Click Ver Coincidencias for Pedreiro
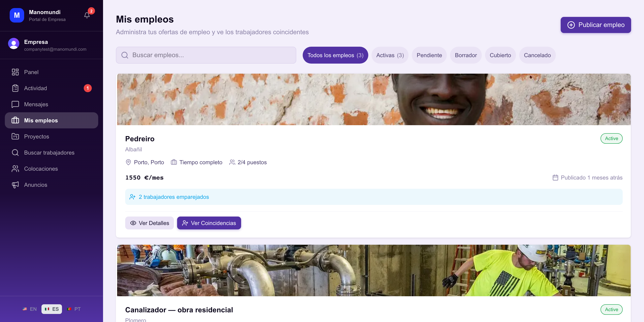The width and height of the screenshot is (644, 322). [209, 223]
